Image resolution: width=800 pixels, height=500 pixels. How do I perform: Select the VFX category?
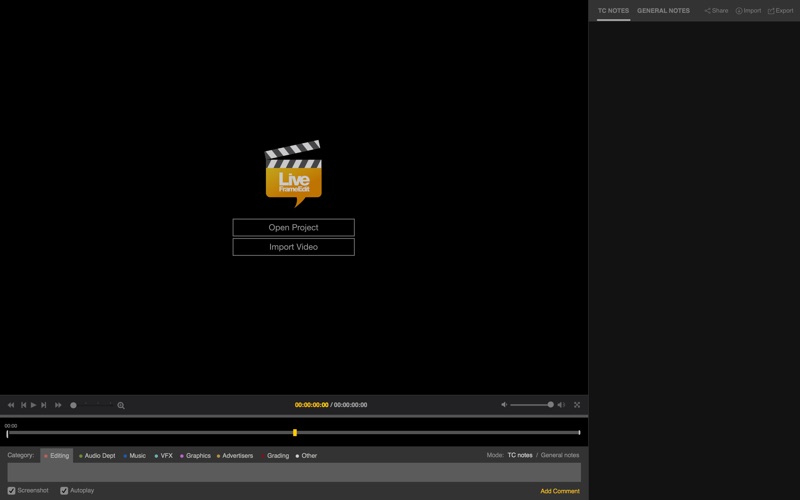pos(164,456)
